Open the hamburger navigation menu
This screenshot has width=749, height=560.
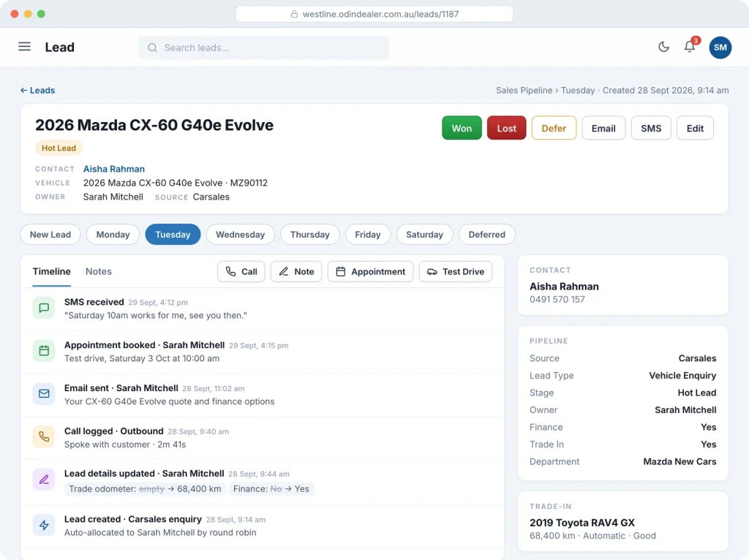[x=24, y=47]
